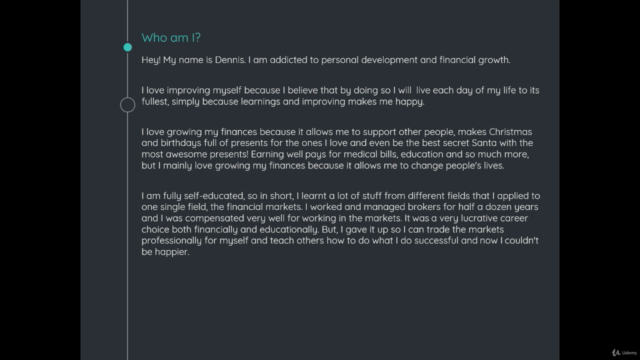
Task: Click the 'I am fully self-educated' paragraph
Action: [341, 224]
